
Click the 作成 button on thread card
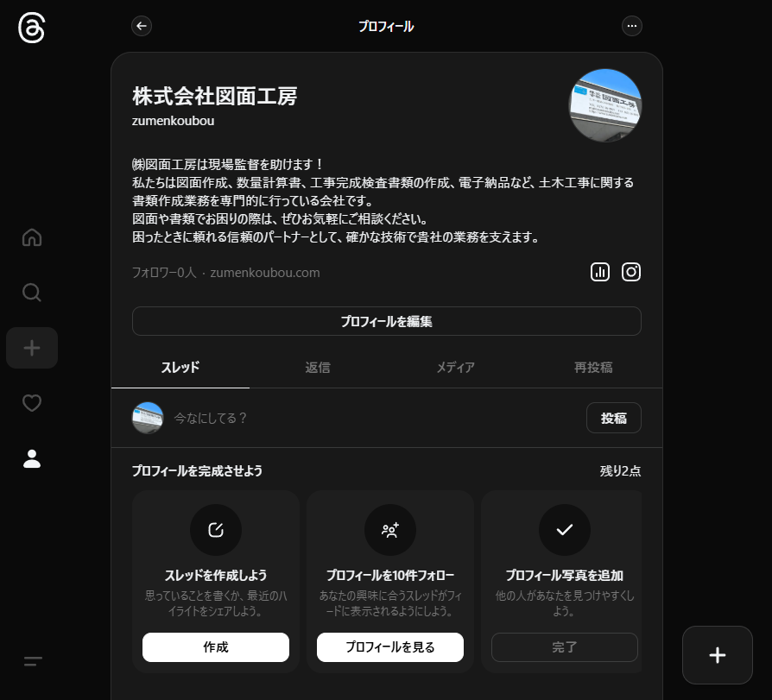point(216,647)
